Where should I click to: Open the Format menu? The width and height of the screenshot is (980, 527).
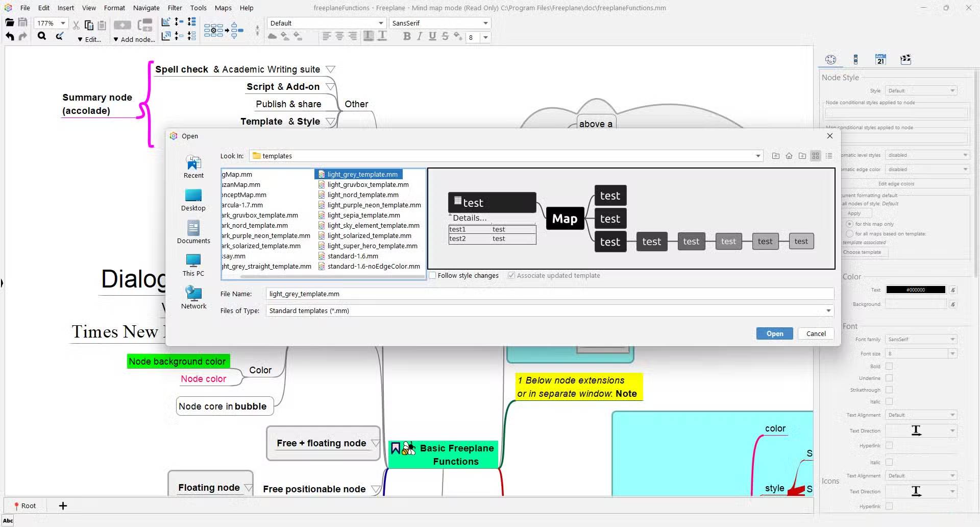[x=114, y=8]
